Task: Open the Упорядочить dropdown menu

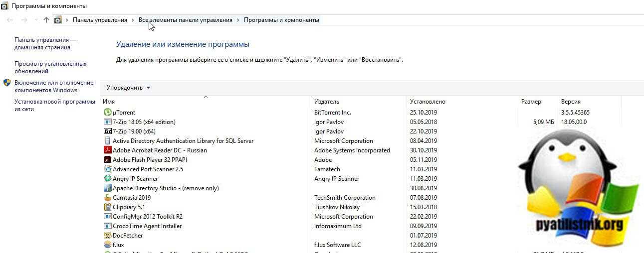Action: click(x=128, y=88)
